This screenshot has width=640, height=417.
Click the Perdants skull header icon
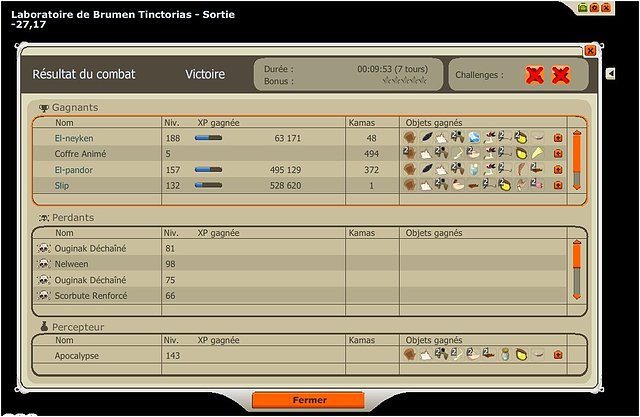coord(44,217)
